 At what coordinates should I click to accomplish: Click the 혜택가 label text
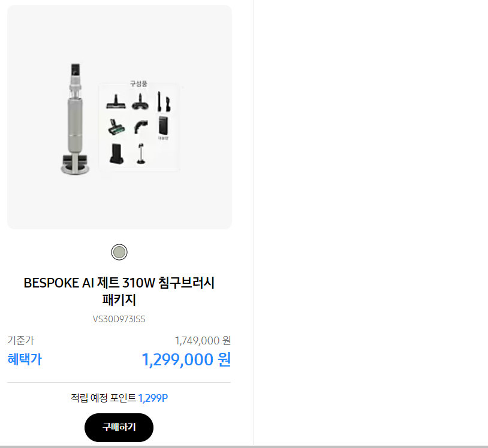(x=24, y=360)
